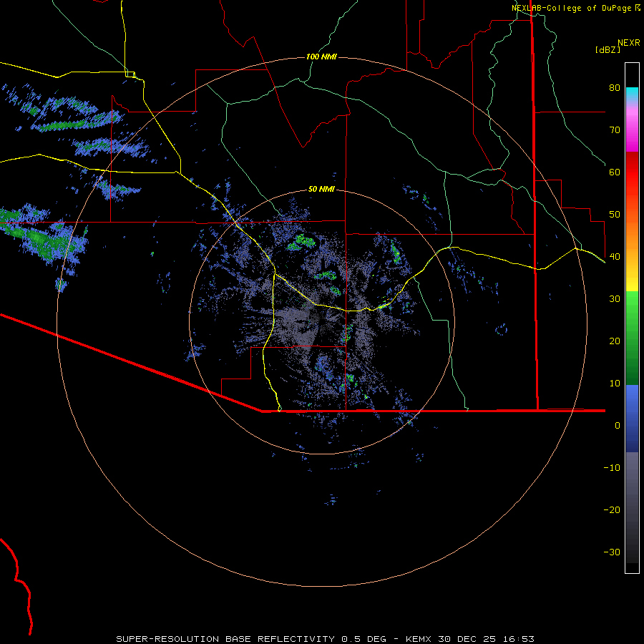The height and width of the screenshot is (644, 644).
Task: Click the 0 value on dBZ scale
Action: click(618, 426)
